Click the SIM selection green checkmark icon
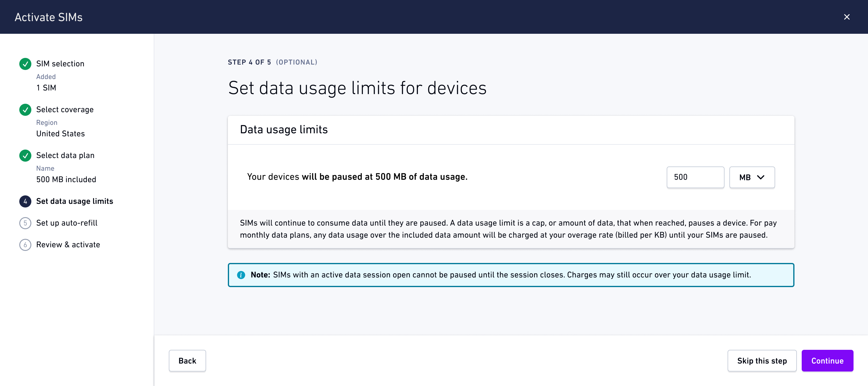The width and height of the screenshot is (868, 386). coord(25,64)
